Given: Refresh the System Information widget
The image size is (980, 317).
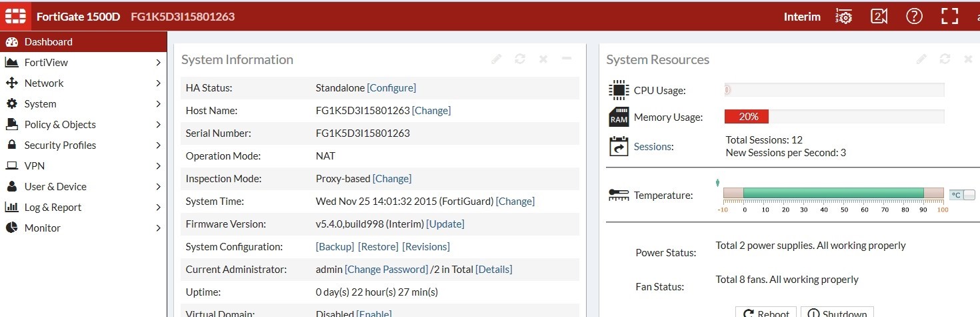Looking at the screenshot, I should [520, 59].
